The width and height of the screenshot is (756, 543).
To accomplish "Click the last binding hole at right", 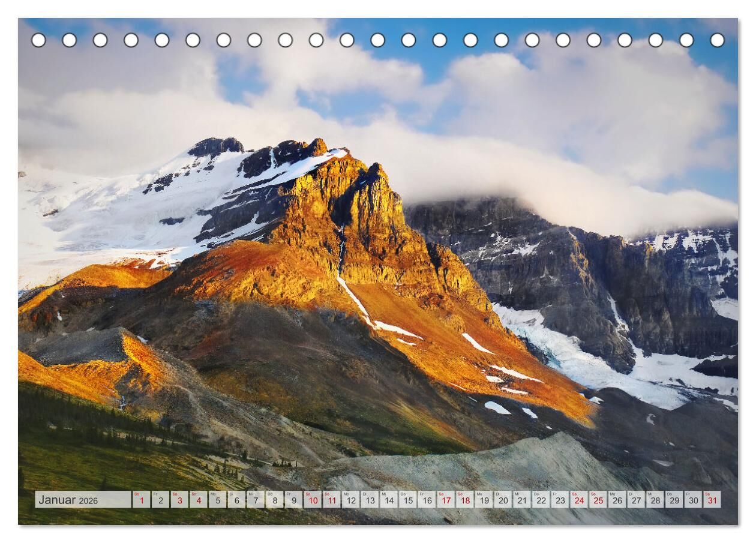I will 717,40.
